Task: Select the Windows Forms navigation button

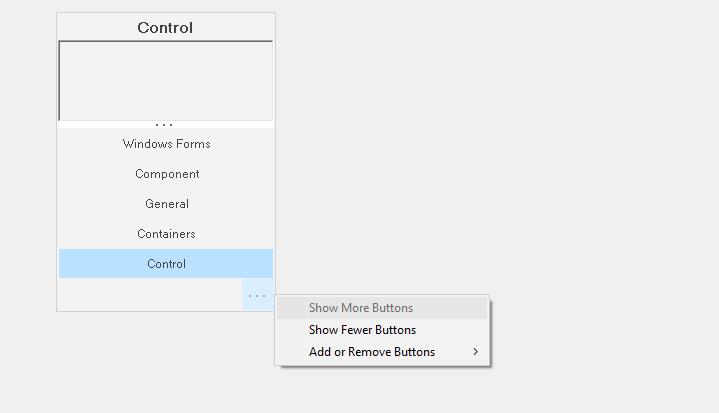Action: point(166,144)
